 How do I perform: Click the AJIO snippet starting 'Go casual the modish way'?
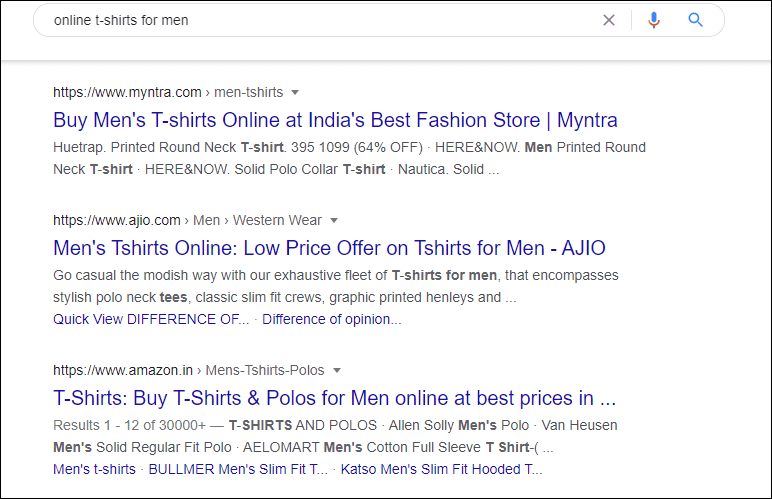click(336, 286)
